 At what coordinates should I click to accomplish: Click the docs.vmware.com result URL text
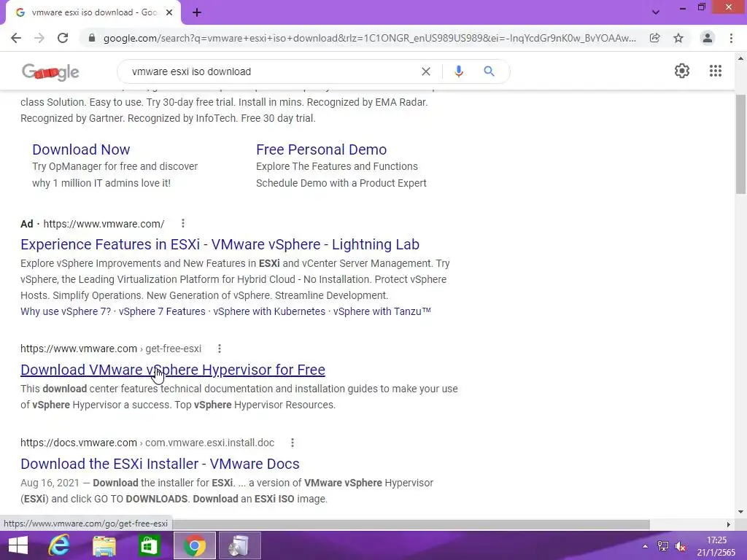click(x=147, y=443)
